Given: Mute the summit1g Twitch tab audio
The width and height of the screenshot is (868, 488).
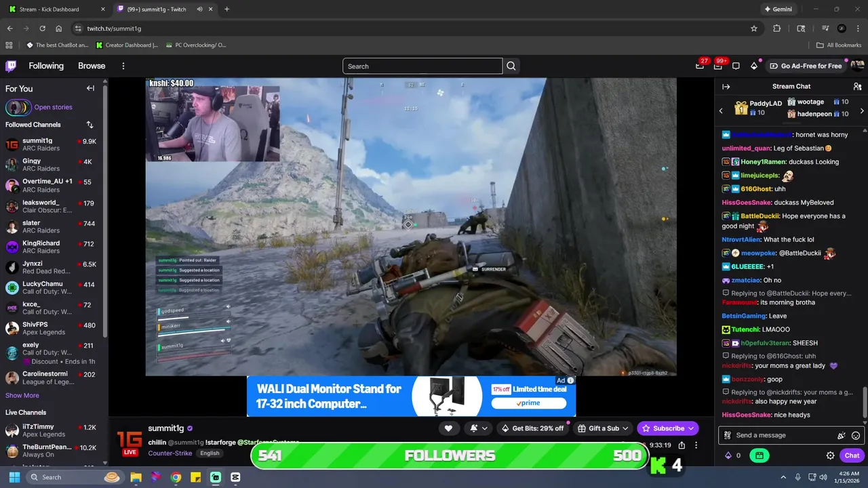Looking at the screenshot, I should 199,9.
